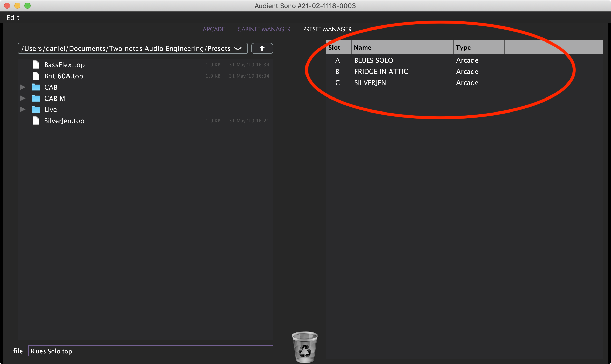This screenshot has width=611, height=364.
Task: Click the trash recycle bin icon
Action: coord(305,347)
